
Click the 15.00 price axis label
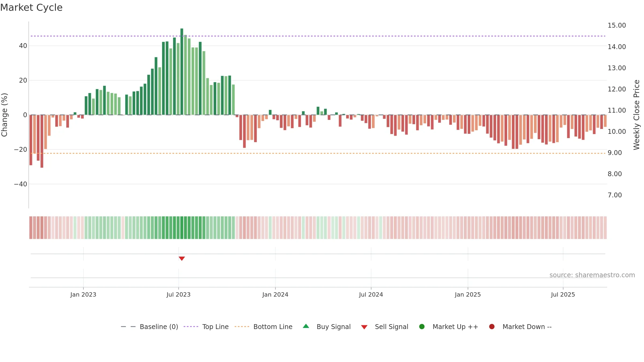[617, 25]
